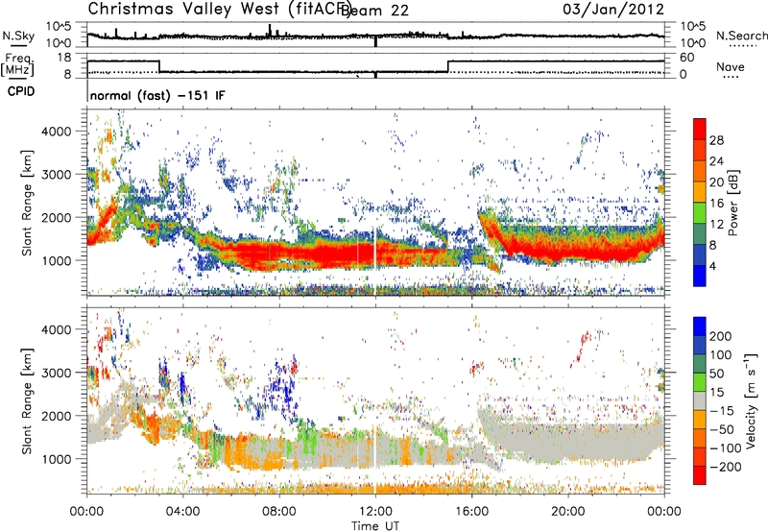Click the 'CPID' label
768x532 pixels.
pos(21,91)
